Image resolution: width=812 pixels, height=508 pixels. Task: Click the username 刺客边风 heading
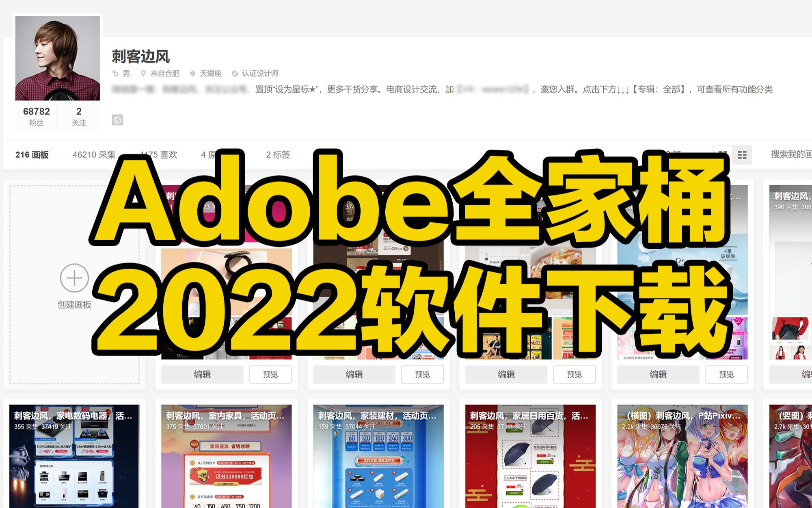pos(141,56)
